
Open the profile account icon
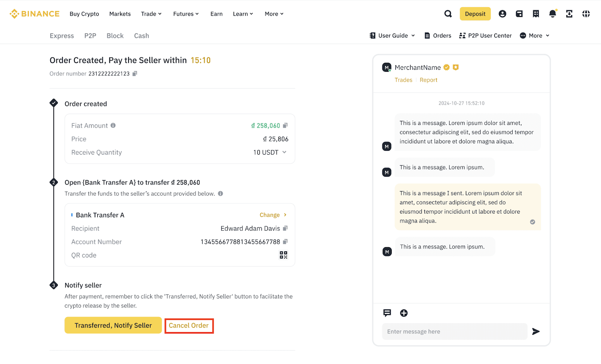(502, 14)
